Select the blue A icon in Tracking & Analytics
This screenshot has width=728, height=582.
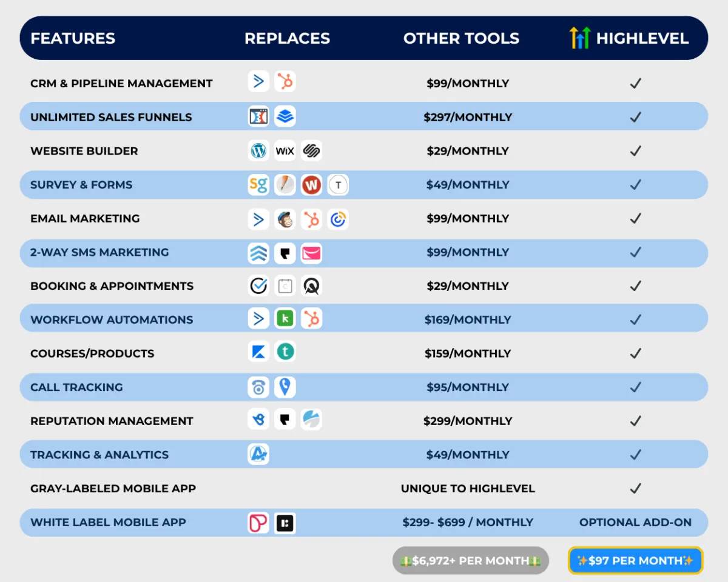[259, 454]
